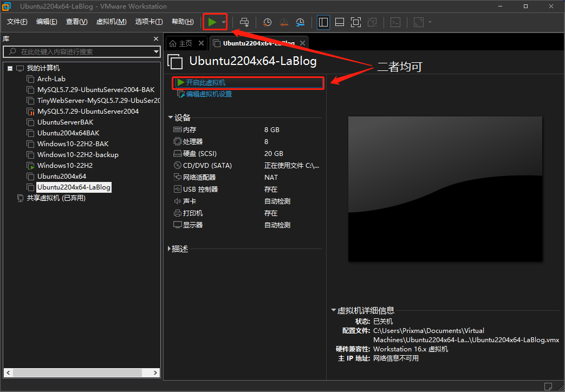Click the stretch guest display icon
The image size is (565, 392).
click(419, 22)
